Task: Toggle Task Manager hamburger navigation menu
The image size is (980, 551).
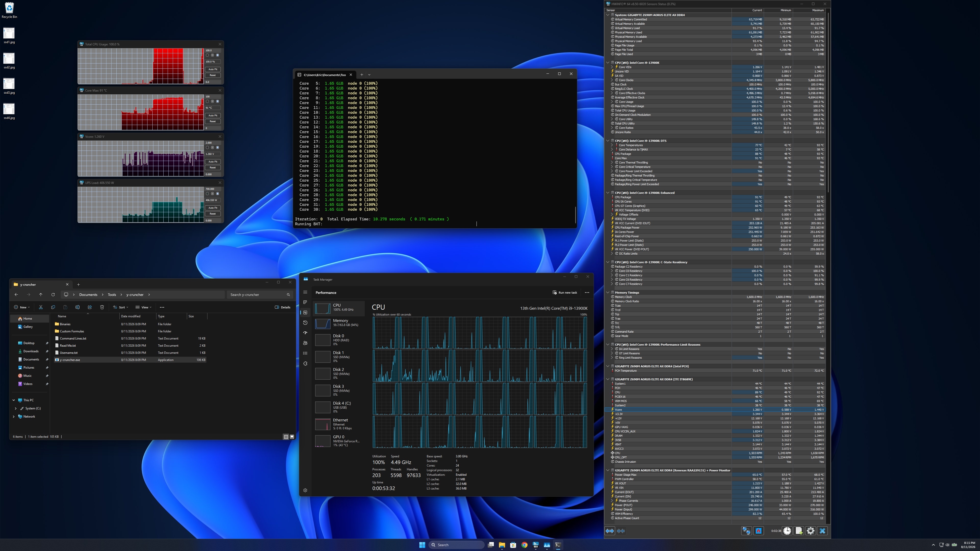Action: pos(305,292)
